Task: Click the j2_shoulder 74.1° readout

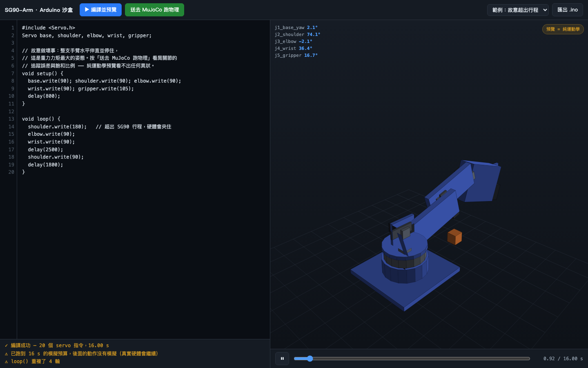Action: click(x=297, y=34)
